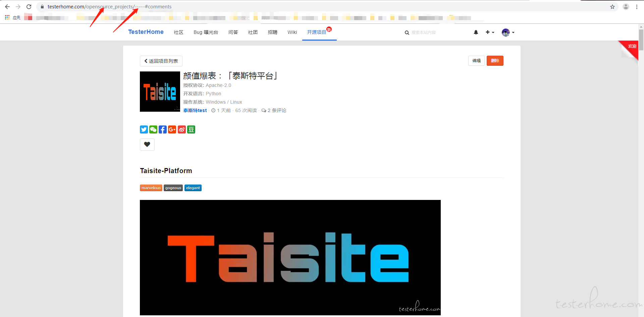Share via the WeChat icon
644x317 pixels.
coord(153,129)
